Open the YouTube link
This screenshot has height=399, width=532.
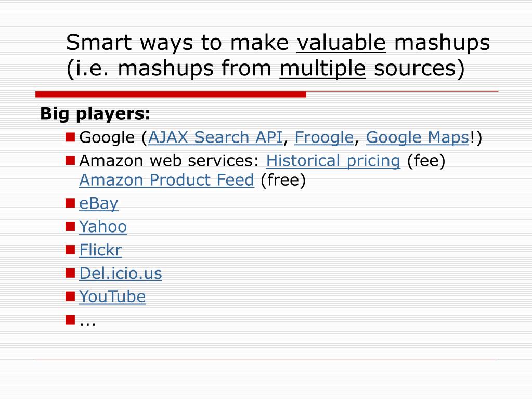pyautogui.click(x=113, y=297)
